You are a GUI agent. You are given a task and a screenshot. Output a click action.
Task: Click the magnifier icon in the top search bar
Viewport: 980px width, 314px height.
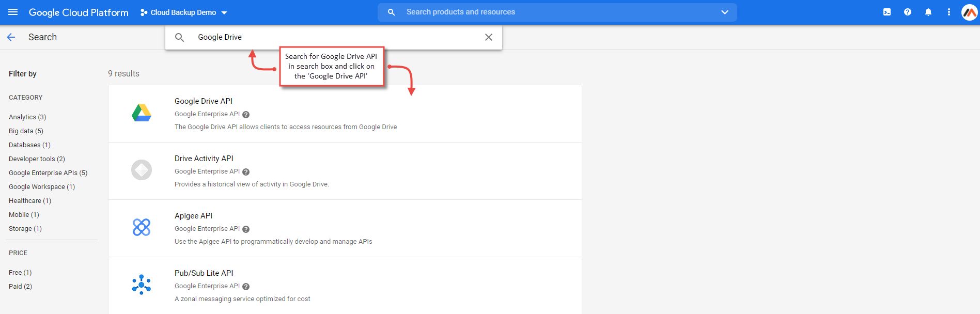point(392,12)
